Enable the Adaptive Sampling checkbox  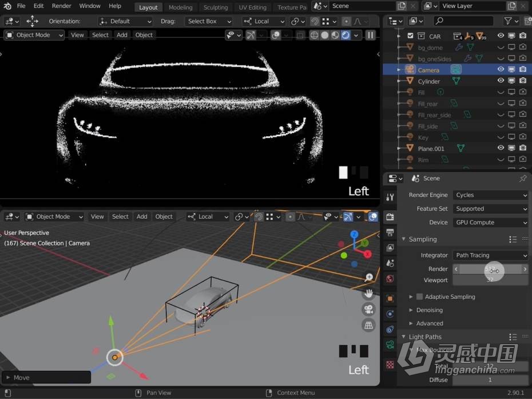[420, 297]
